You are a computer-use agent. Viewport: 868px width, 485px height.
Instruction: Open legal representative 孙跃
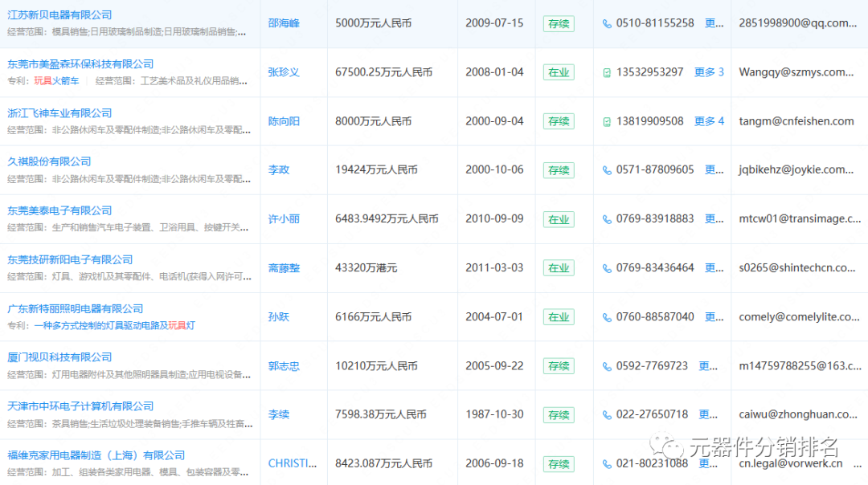coord(279,317)
